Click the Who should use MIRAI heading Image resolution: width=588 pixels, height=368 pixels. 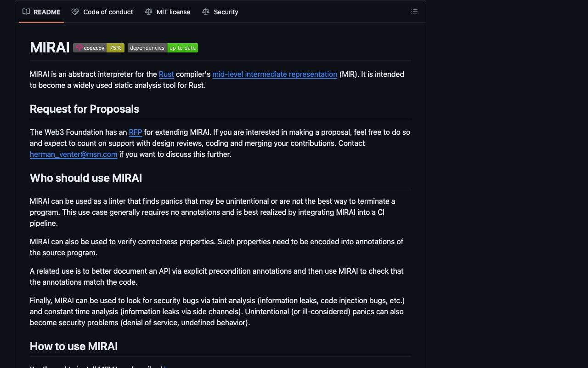coord(86,178)
